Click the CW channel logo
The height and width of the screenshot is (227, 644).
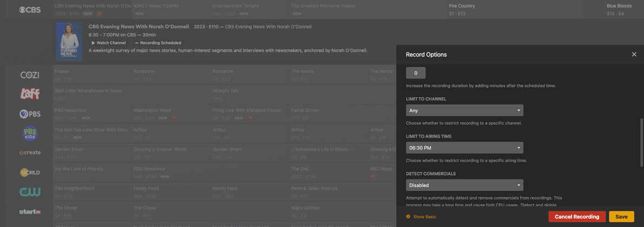pos(30,192)
